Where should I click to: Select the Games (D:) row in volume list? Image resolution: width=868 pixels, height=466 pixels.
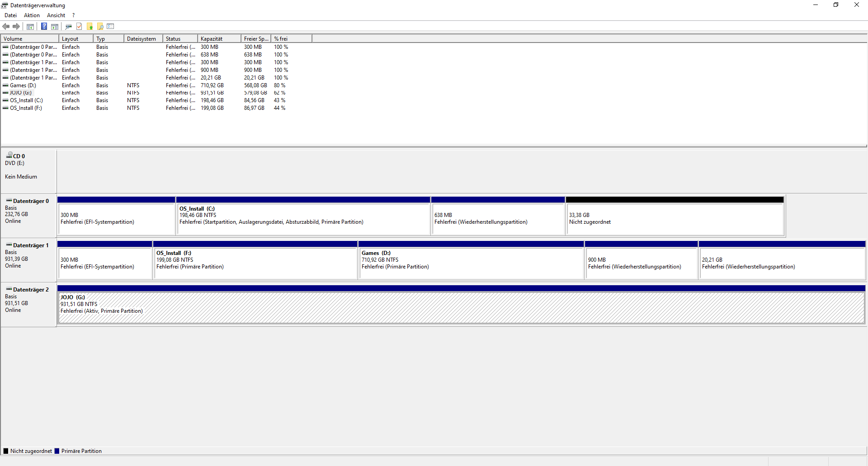pos(156,85)
